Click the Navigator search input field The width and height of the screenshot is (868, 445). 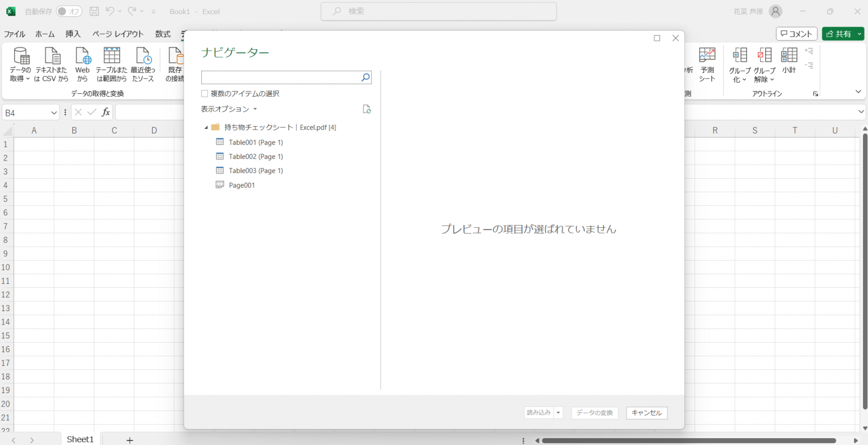point(280,77)
